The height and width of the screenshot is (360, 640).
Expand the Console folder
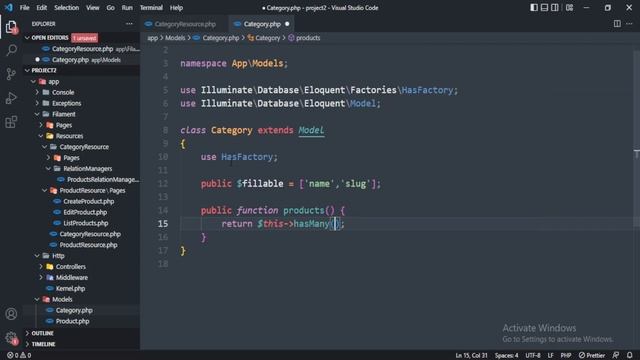[x=63, y=92]
